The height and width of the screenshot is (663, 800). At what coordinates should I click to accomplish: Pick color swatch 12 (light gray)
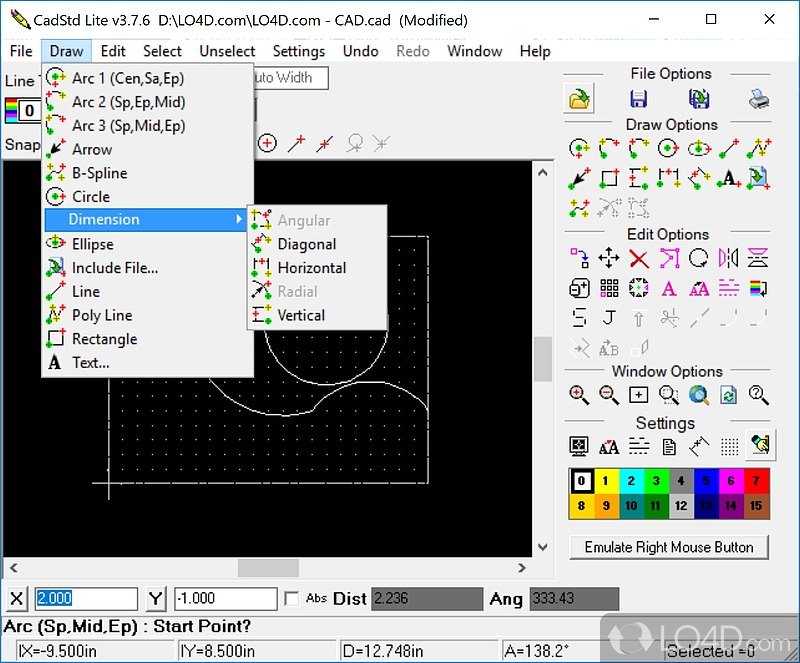click(681, 506)
